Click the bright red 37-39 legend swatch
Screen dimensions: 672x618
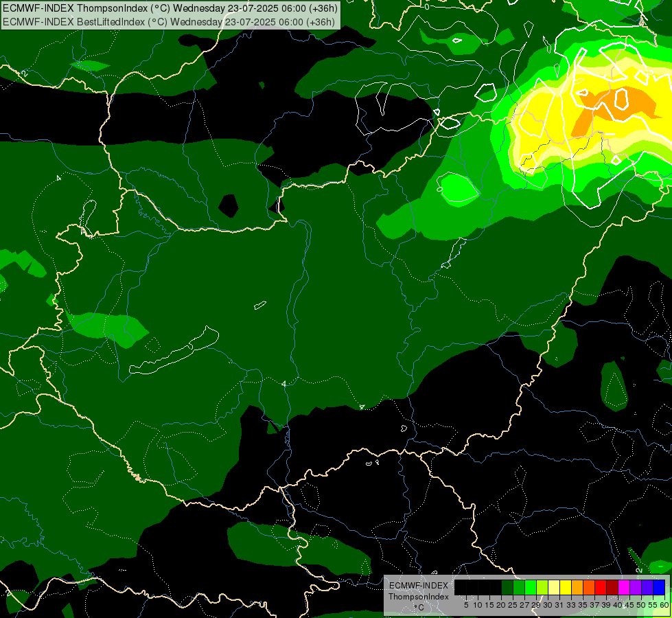601,587
